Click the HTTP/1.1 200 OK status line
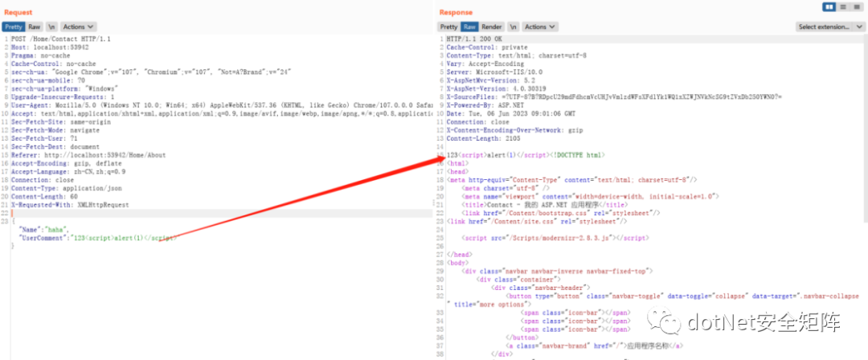The height and width of the screenshot is (360, 868). pyautogui.click(x=474, y=39)
